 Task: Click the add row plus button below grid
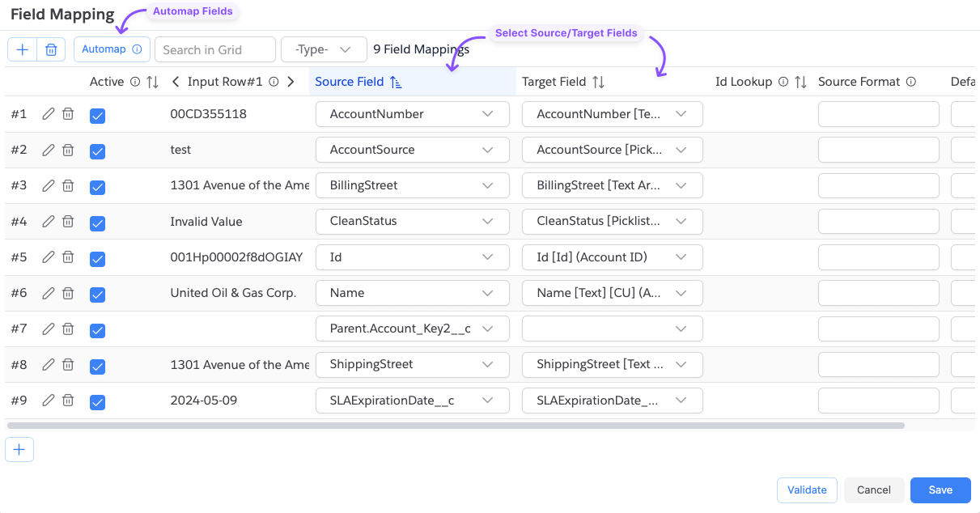coord(19,450)
